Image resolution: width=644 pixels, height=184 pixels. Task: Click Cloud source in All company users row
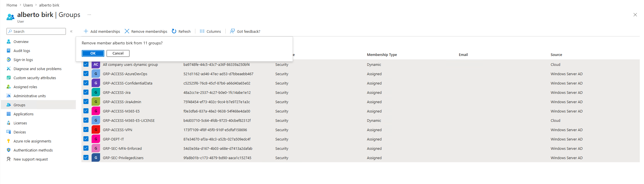(555, 64)
